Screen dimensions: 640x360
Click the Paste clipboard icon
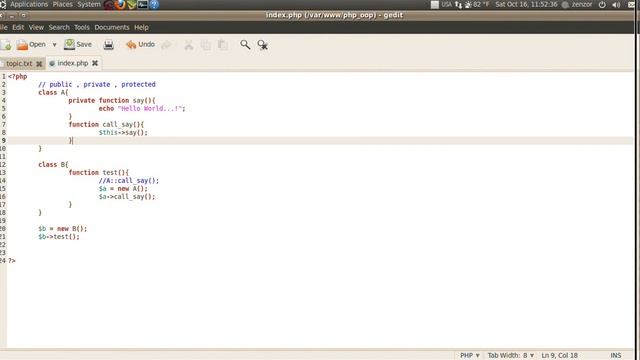click(223, 45)
